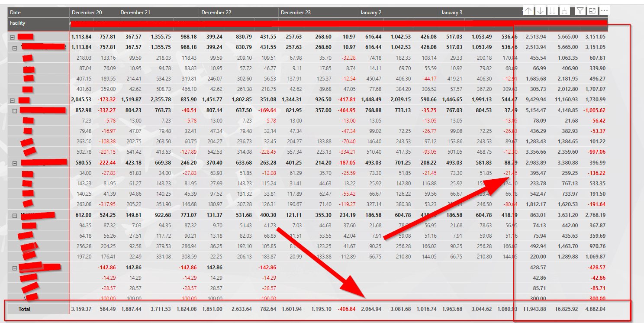644x323 pixels.
Task: Click the red value -1,005.62
Action: 594,110
